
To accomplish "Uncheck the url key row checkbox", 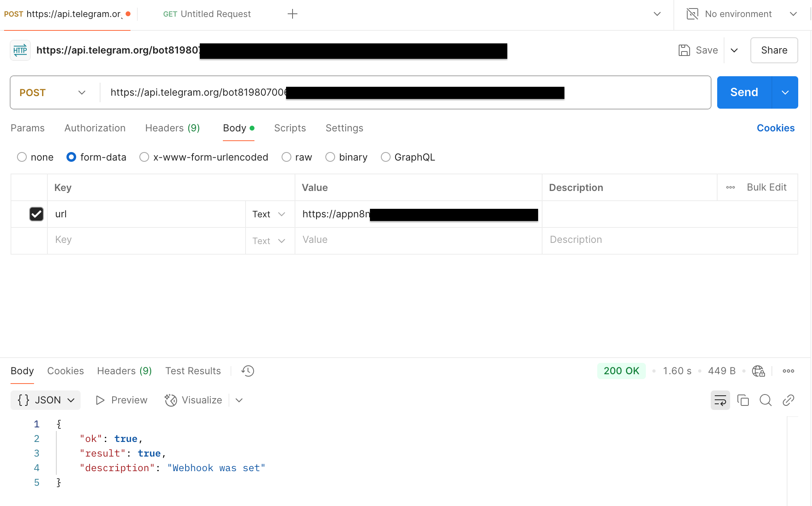I will click(x=36, y=214).
